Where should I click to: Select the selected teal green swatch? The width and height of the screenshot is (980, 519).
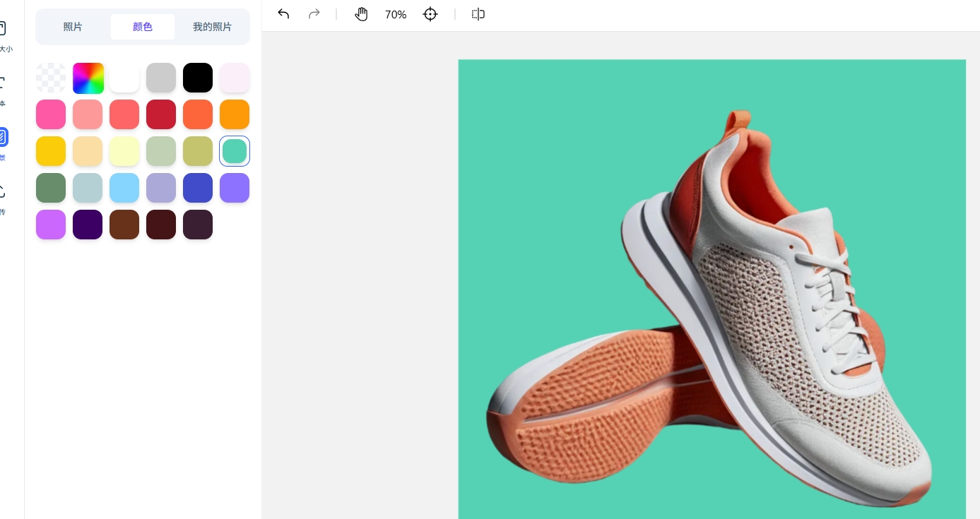(x=235, y=151)
